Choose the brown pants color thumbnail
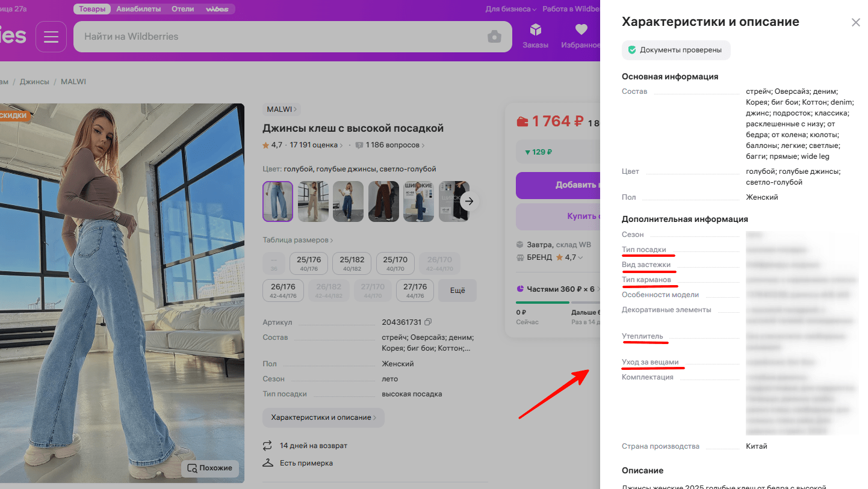 coord(383,201)
